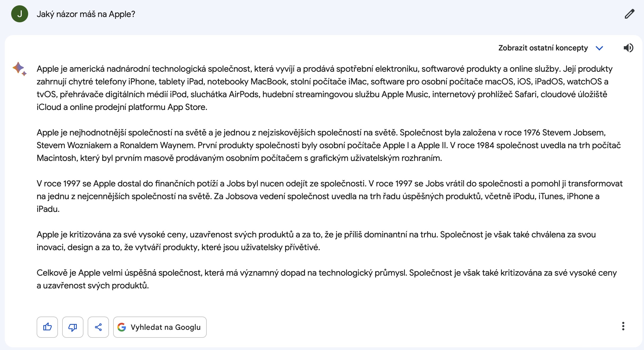Give the response a thumbs up
Image resolution: width=644 pixels, height=350 pixels.
point(47,327)
